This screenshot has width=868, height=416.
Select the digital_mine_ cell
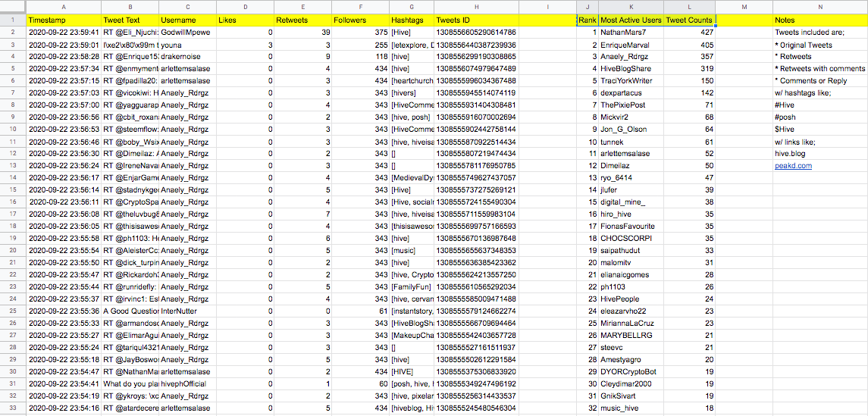631,202
